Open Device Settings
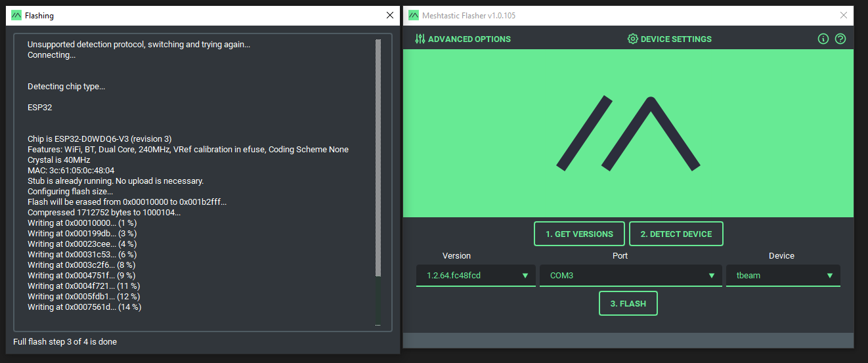 [x=670, y=39]
